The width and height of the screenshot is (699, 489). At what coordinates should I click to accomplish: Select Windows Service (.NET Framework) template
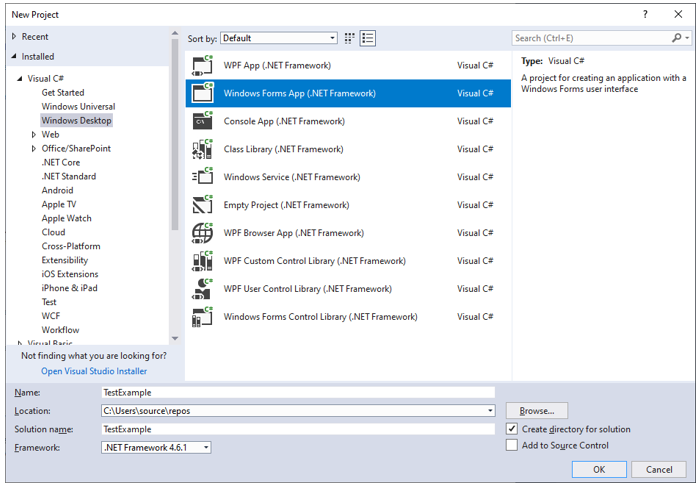348,177
